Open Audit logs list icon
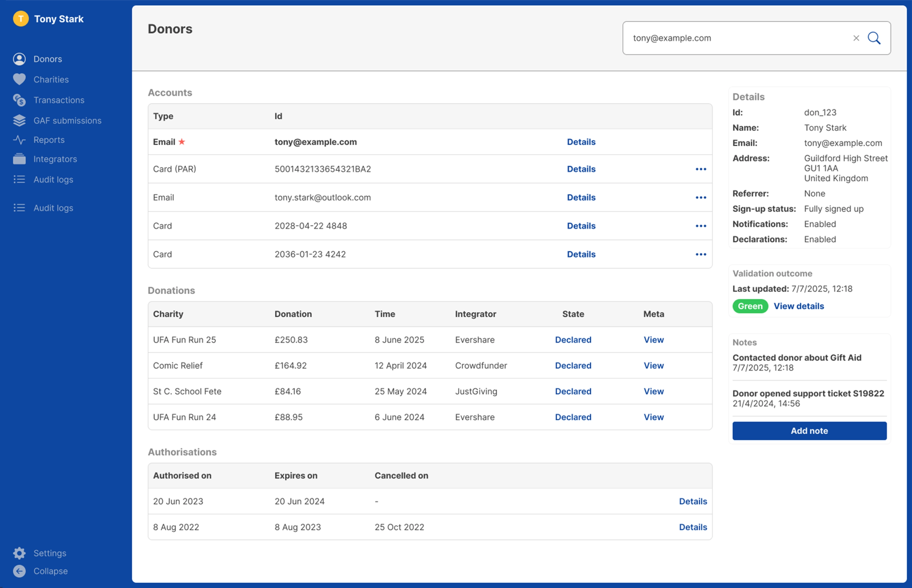 click(x=20, y=179)
